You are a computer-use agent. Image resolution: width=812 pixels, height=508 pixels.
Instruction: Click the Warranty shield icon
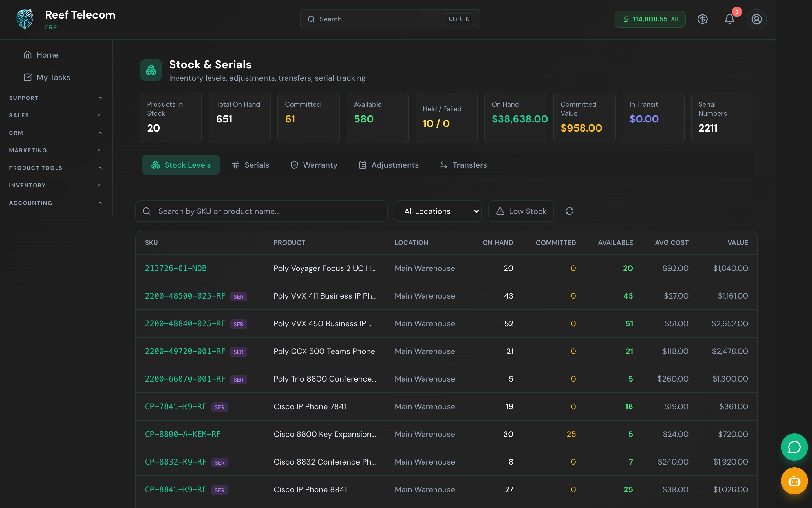coord(294,165)
